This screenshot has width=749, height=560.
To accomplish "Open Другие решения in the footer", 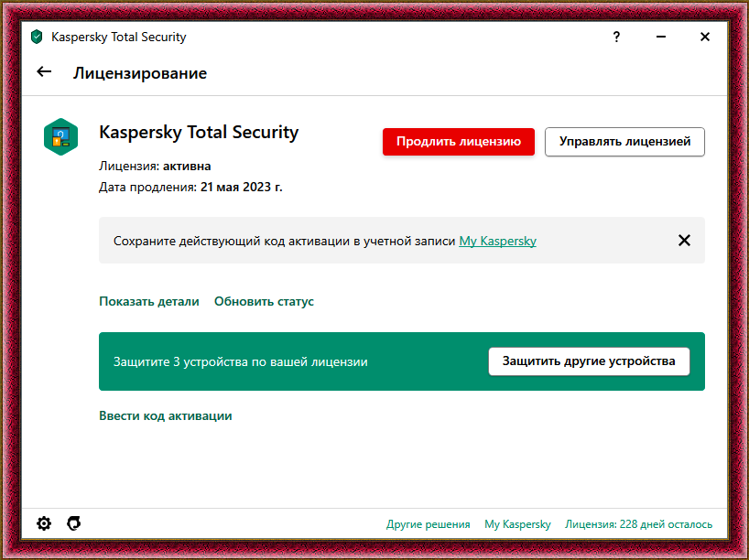I will 428,524.
